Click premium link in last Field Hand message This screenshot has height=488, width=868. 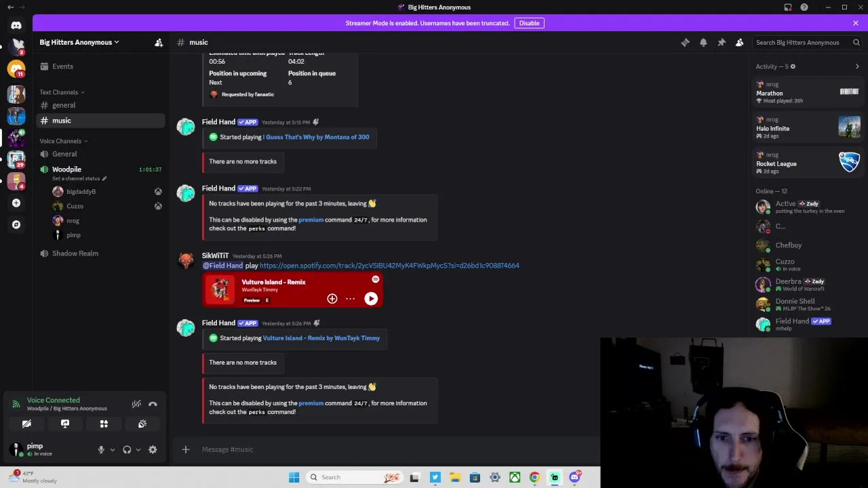coord(311,403)
